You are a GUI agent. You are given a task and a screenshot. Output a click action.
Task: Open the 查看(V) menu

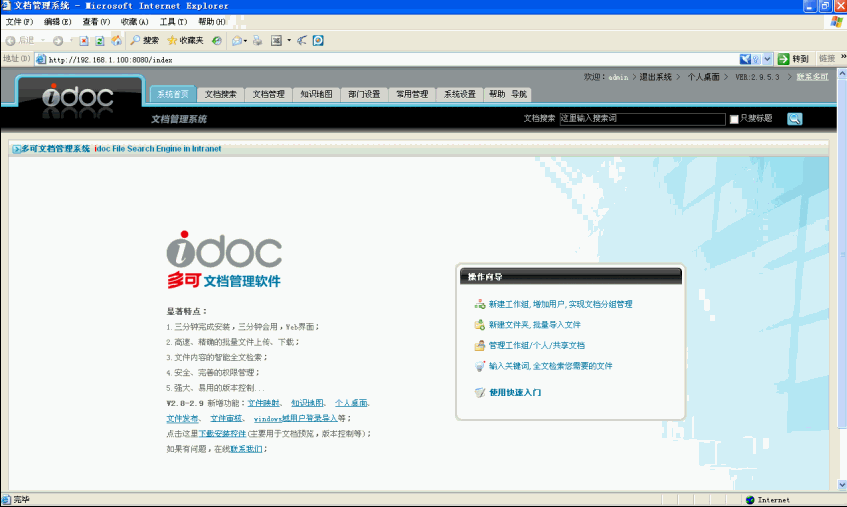(96, 22)
